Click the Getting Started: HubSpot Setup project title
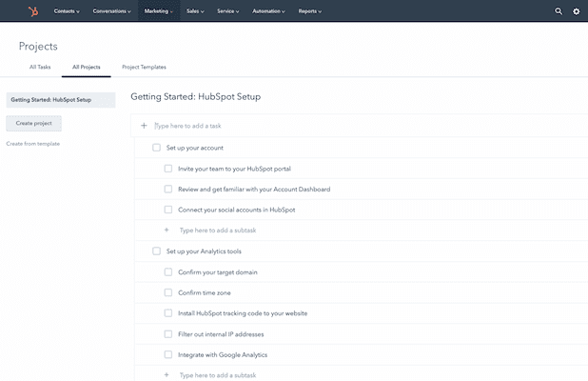 196,97
